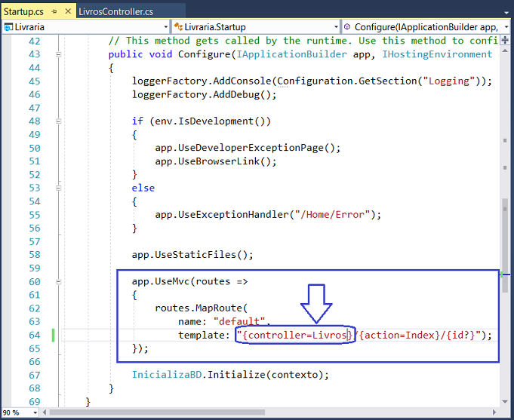Click the editor split-window handle icon
Viewport: 514px width, 420px height.
(x=505, y=40)
